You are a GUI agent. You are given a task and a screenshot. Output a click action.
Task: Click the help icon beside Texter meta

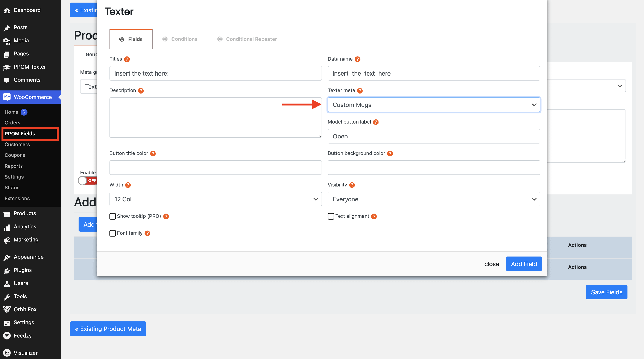point(360,91)
